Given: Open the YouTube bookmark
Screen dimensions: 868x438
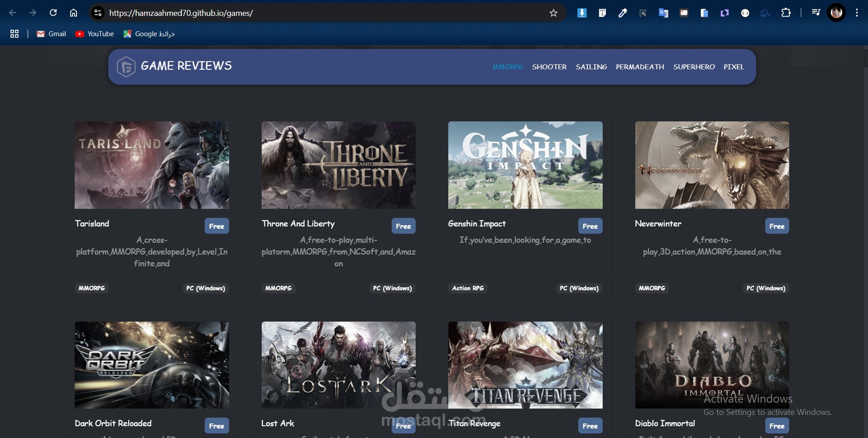Looking at the screenshot, I should [94, 34].
